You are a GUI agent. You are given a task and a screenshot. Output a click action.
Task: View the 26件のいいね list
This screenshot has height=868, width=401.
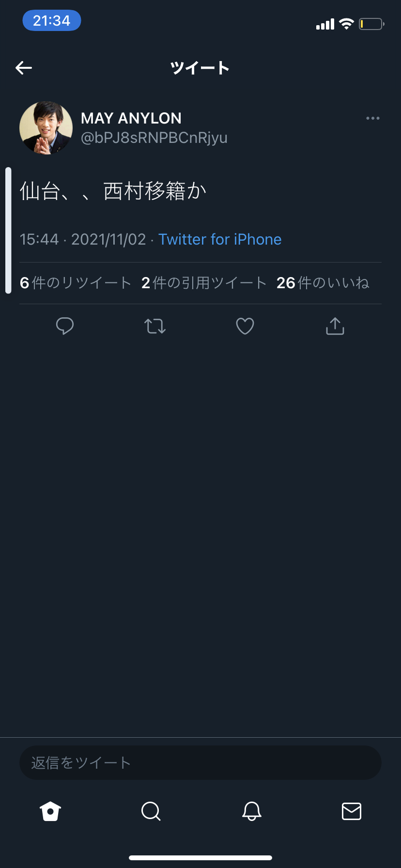point(323,283)
